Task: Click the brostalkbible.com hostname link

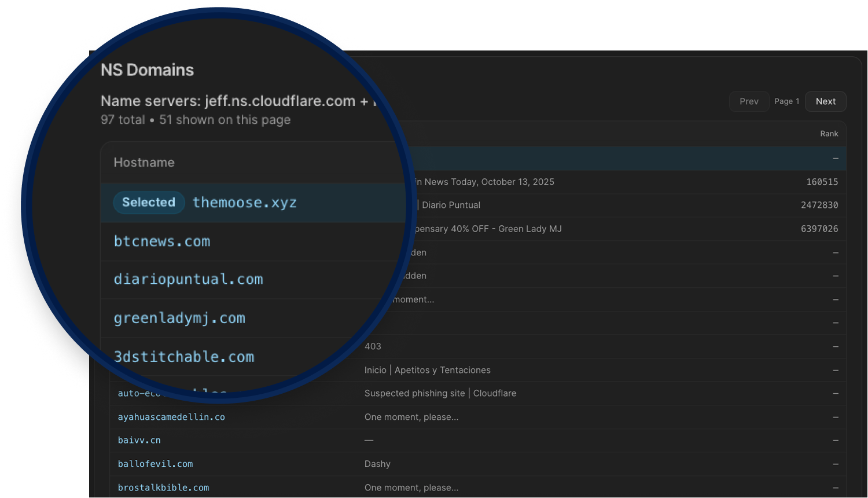Action: click(163, 488)
